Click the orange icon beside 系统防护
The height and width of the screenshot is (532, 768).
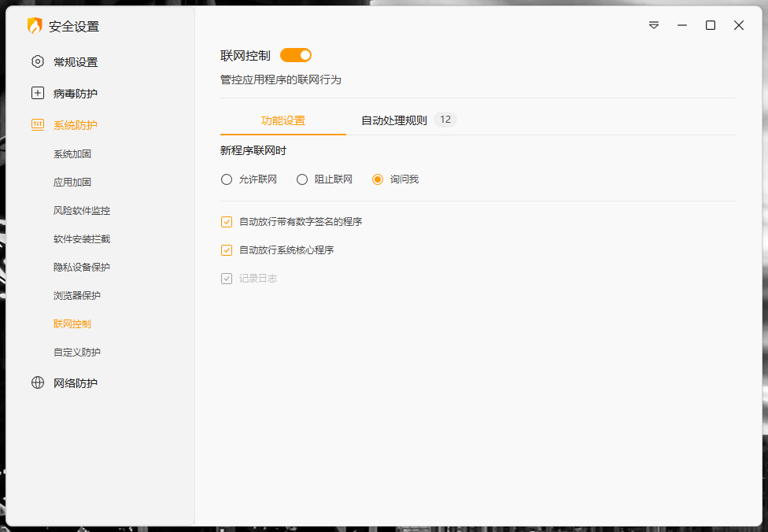[x=38, y=124]
